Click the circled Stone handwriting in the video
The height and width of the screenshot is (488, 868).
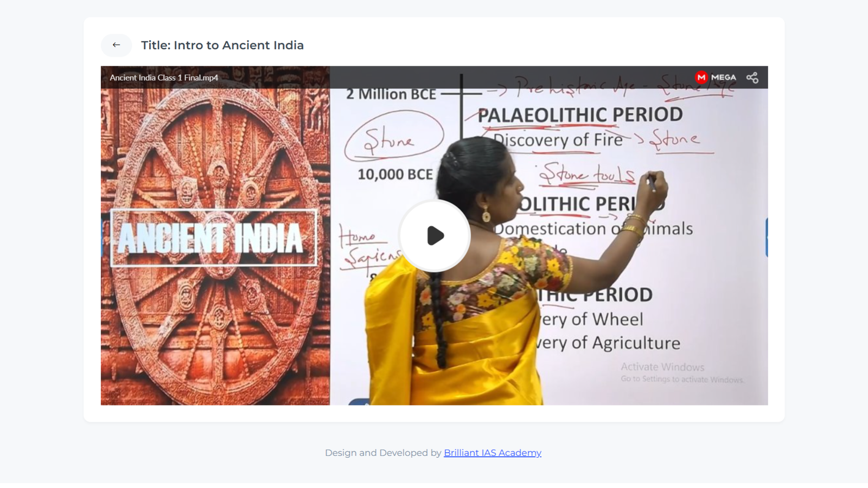[394, 137]
